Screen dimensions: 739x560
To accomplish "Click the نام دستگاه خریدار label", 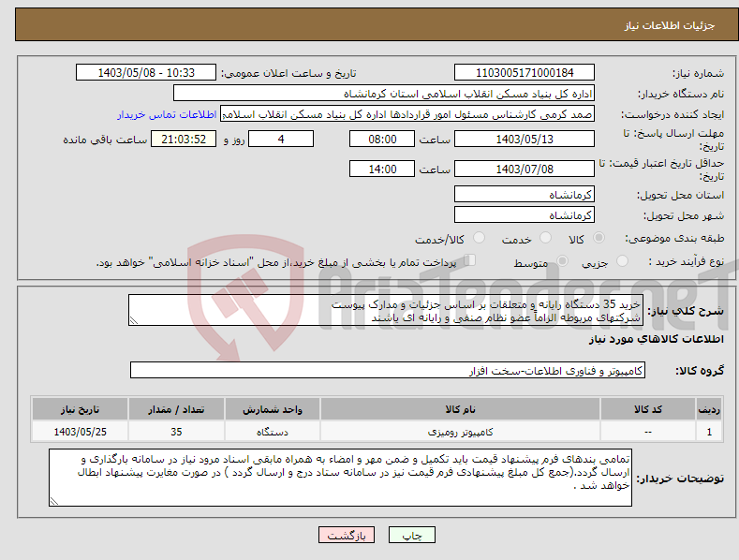I will pos(681,94).
